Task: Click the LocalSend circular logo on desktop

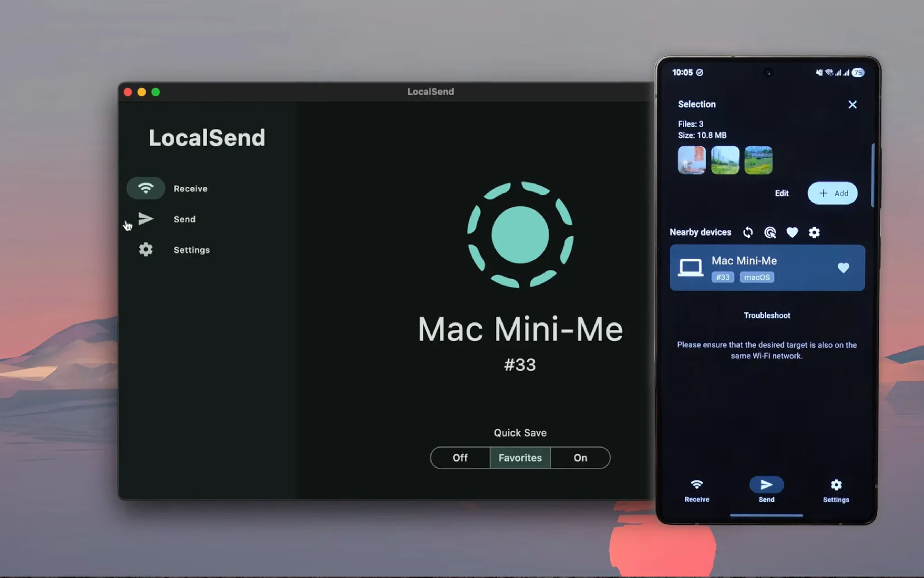Action: [520, 235]
